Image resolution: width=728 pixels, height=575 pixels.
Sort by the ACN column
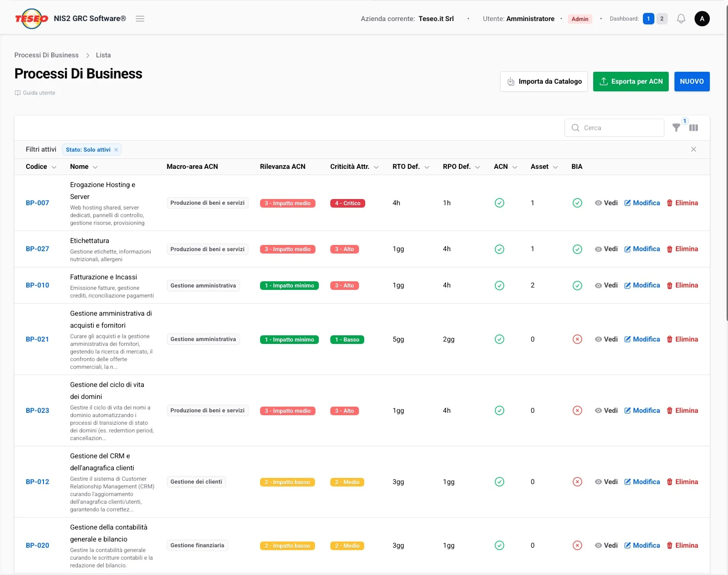506,166
